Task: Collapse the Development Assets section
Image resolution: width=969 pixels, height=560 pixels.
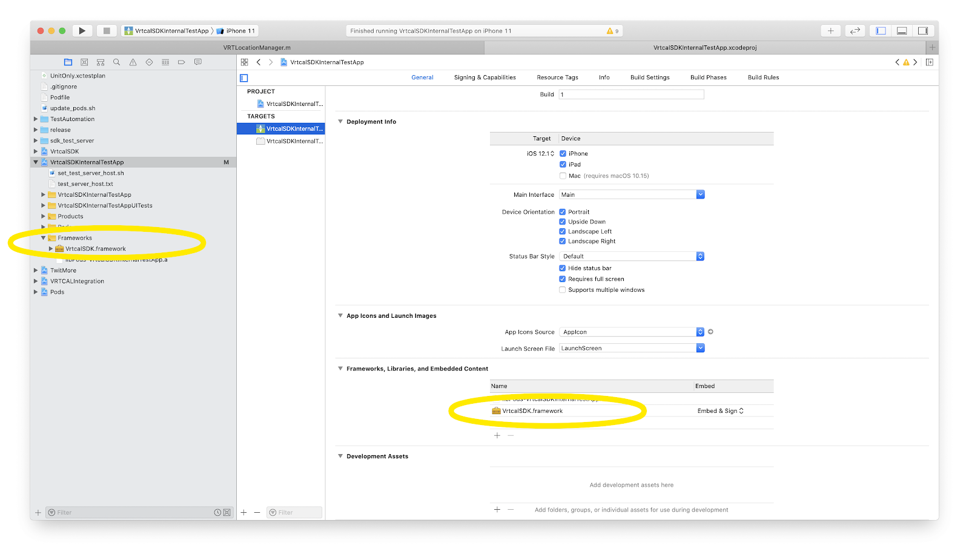Action: pyautogui.click(x=340, y=456)
